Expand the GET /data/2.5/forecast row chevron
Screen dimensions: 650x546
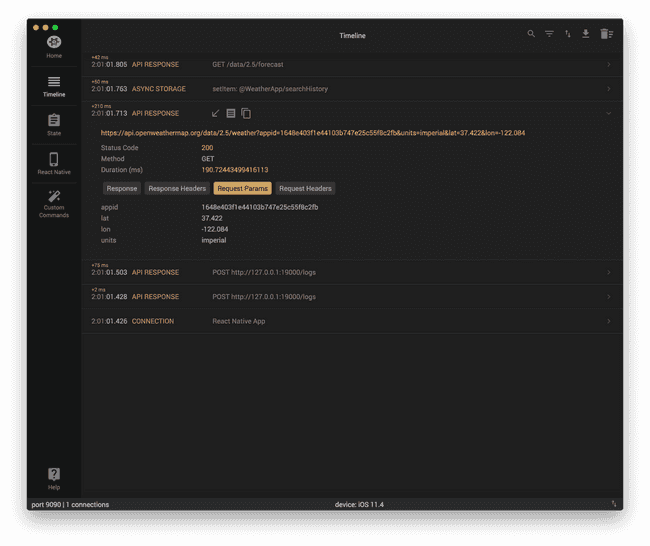coord(609,64)
